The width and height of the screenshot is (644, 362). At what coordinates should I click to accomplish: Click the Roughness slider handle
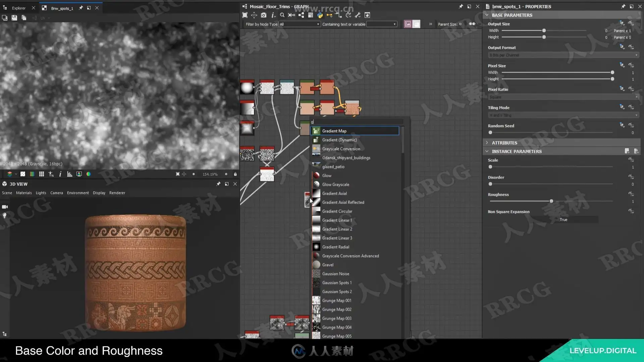551,201
